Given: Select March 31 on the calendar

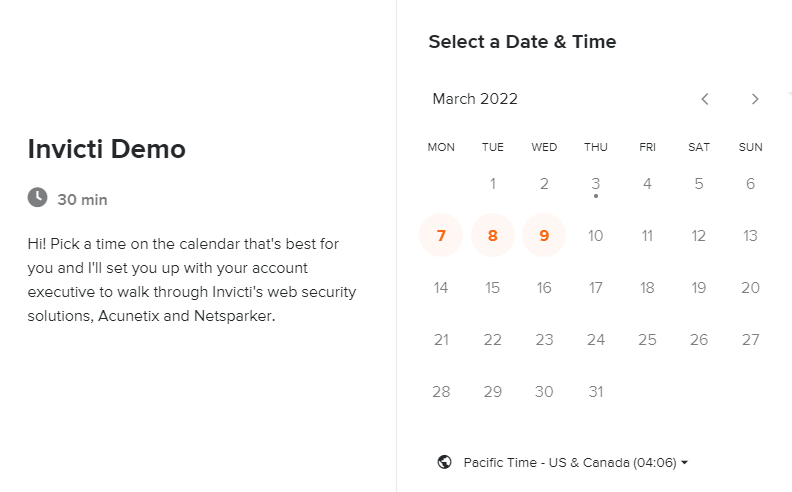Looking at the screenshot, I should point(596,391).
